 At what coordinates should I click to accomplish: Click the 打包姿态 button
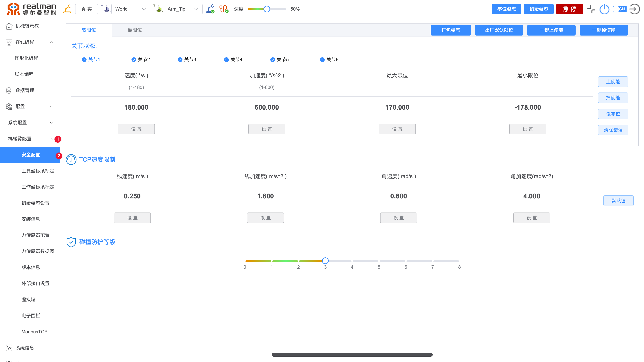click(450, 30)
